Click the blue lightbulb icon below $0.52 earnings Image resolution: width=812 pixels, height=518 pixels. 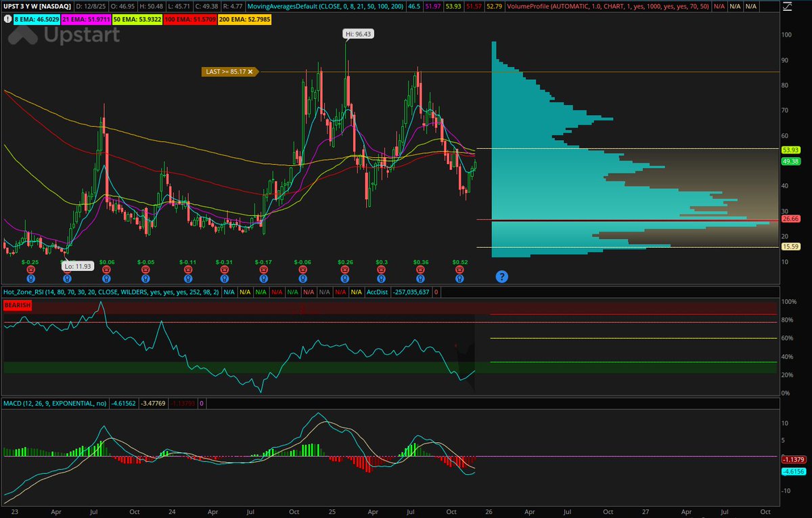tap(460, 278)
